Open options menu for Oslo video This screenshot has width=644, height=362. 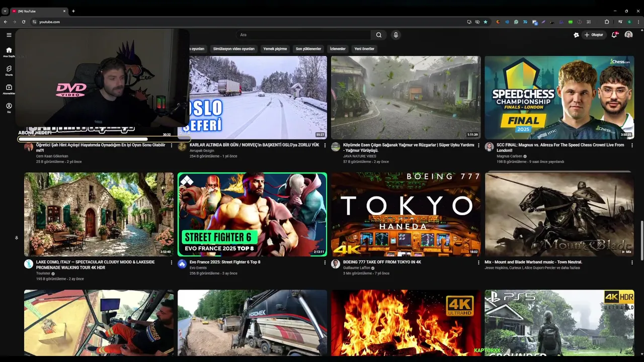point(325,145)
